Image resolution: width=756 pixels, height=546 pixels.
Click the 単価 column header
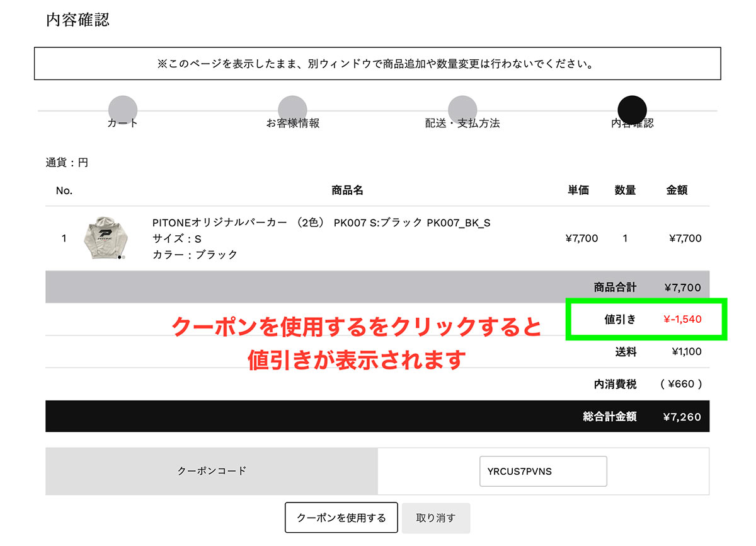click(578, 190)
